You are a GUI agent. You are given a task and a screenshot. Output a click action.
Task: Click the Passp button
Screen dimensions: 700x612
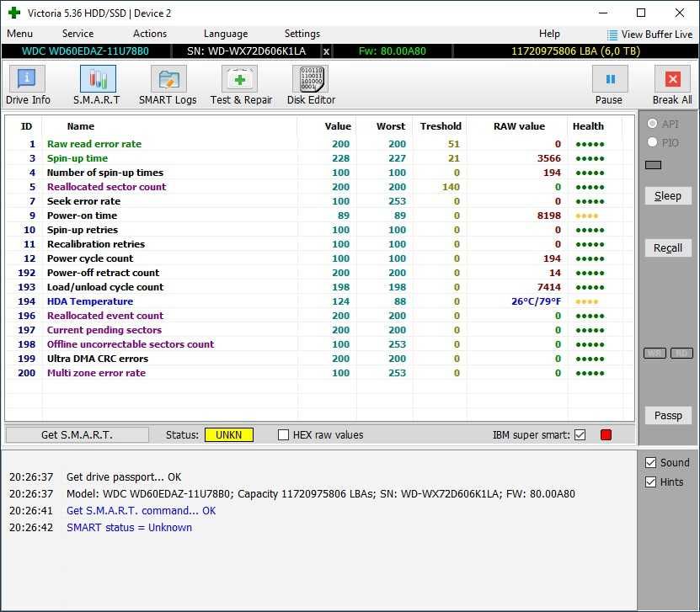pos(668,416)
